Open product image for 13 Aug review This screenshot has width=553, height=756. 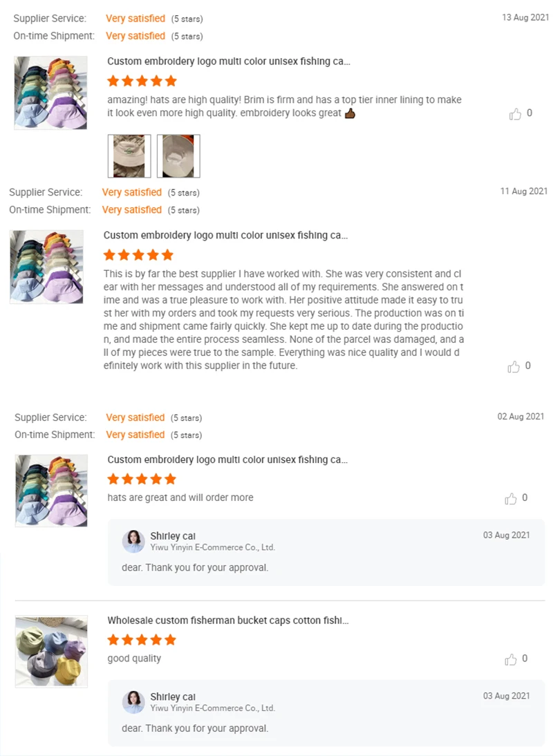(x=50, y=93)
